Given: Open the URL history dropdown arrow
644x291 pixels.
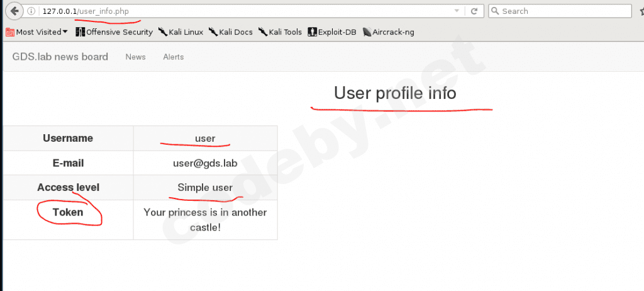Looking at the screenshot, I should pos(457,11).
